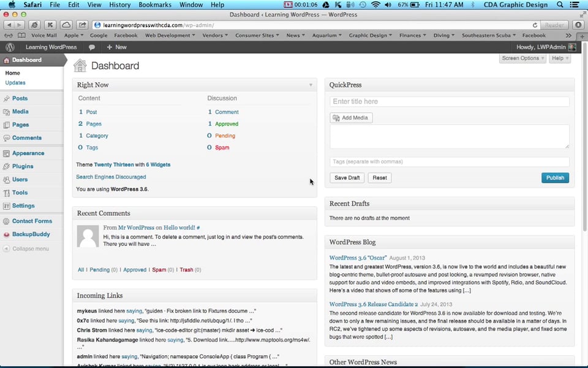This screenshot has width=588, height=368.
Task: Open the iCloud tabs button
Action: [x=66, y=25]
